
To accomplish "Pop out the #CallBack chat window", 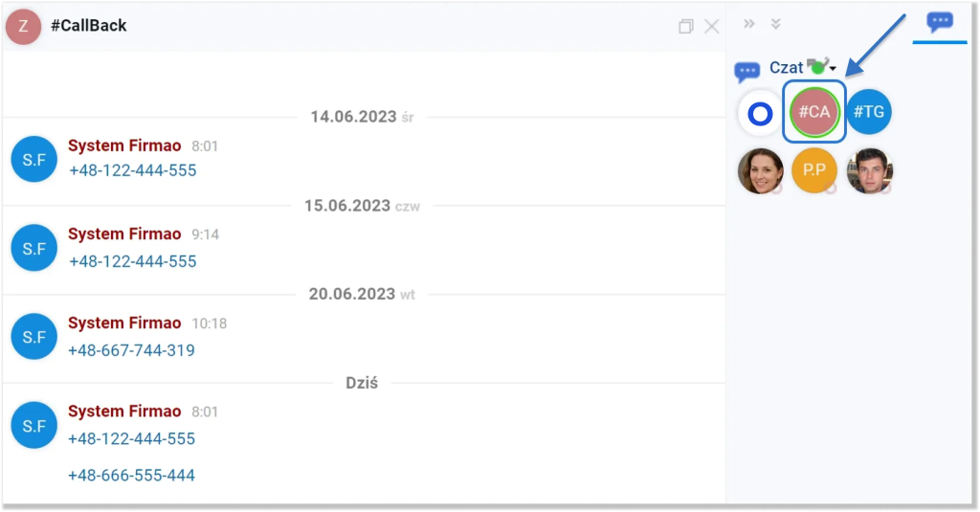I will 685,27.
